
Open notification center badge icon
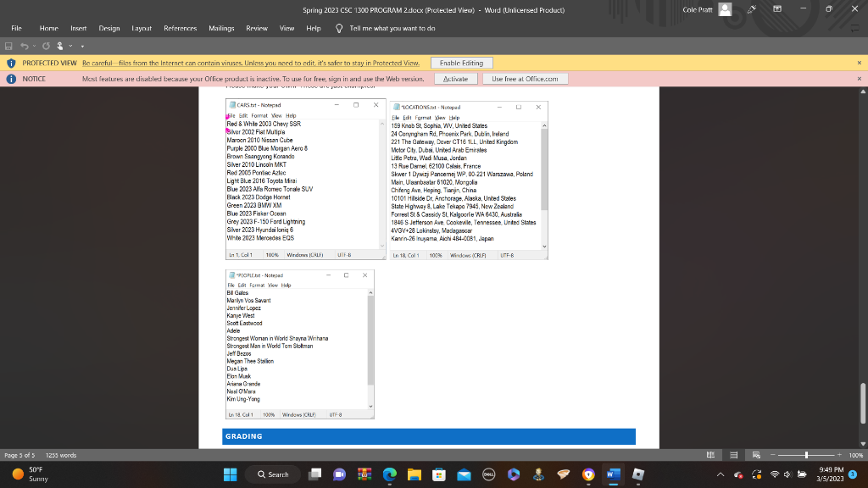[x=853, y=474]
